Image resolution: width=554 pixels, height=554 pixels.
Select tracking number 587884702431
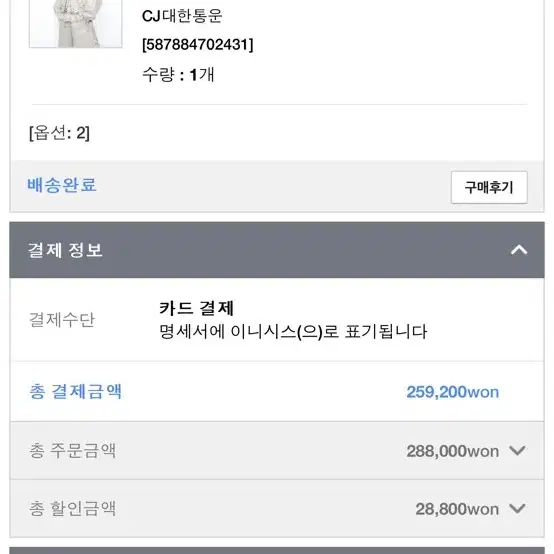click(198, 45)
